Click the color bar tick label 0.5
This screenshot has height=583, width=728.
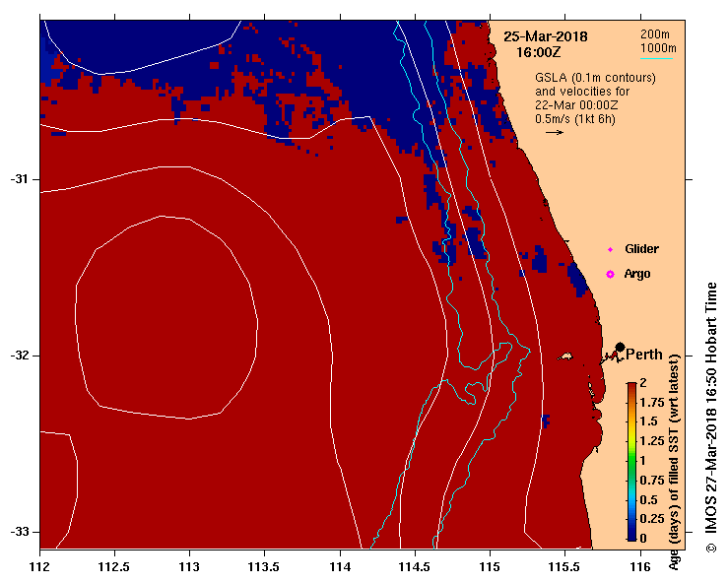(x=648, y=500)
